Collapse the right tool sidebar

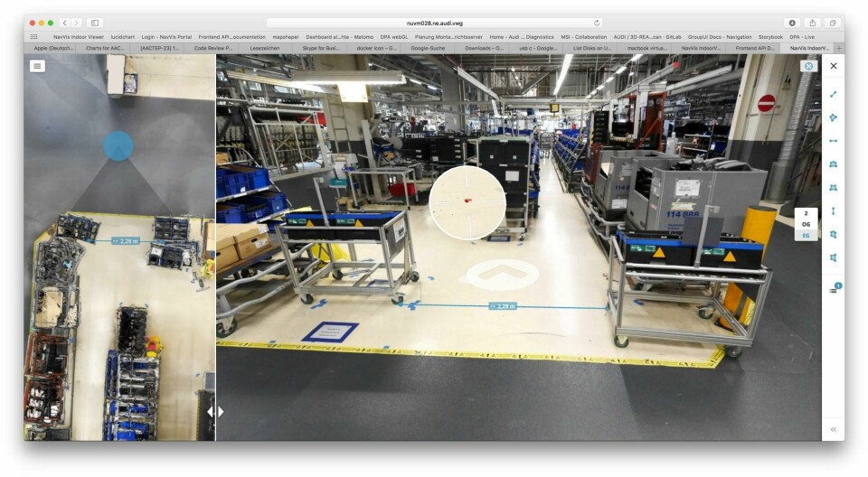tap(833, 429)
